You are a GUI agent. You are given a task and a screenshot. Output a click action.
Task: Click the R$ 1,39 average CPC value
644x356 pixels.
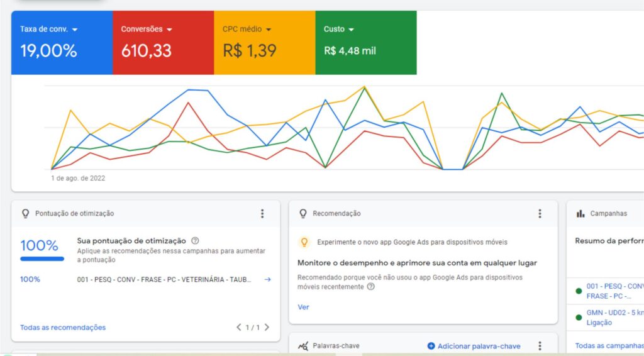point(249,51)
